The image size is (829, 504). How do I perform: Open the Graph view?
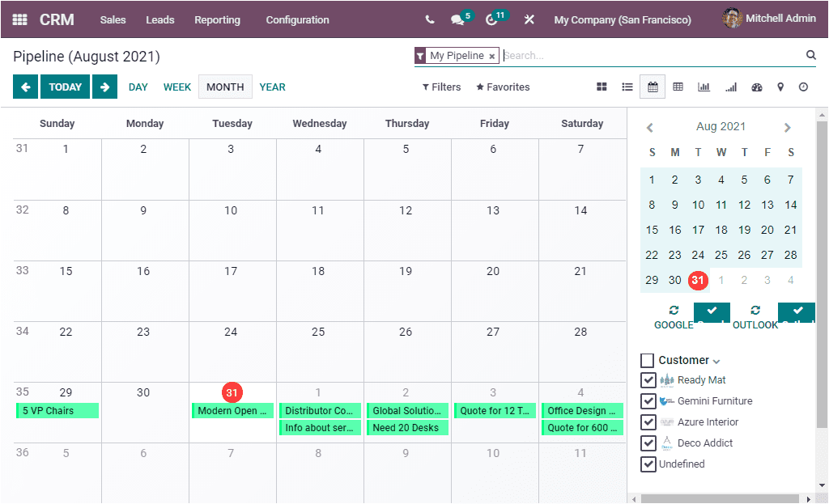click(x=704, y=87)
